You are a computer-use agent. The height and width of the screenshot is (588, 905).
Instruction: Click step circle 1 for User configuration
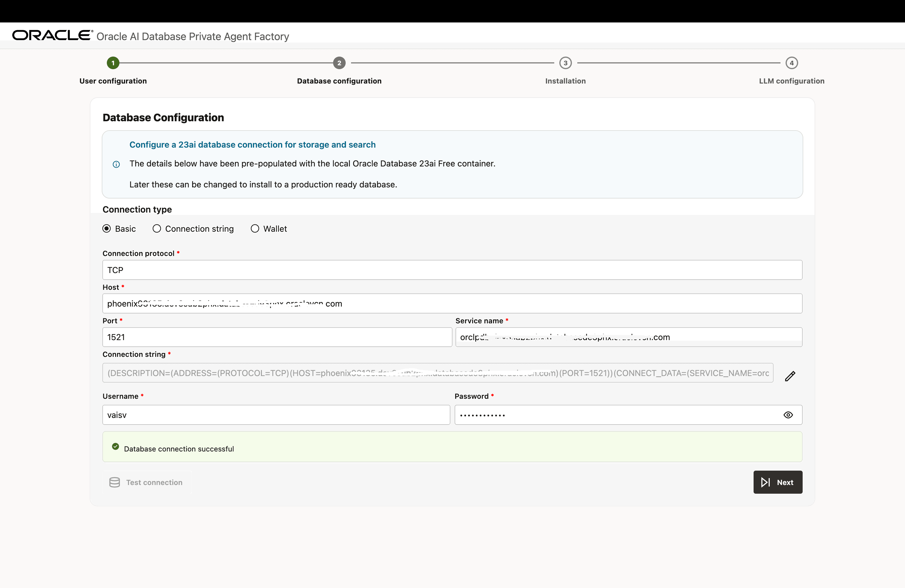click(113, 63)
